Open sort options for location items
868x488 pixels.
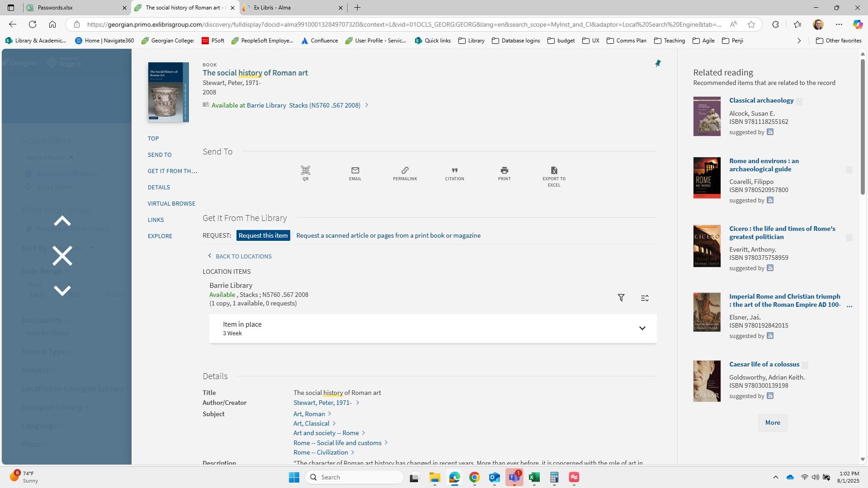[645, 298]
